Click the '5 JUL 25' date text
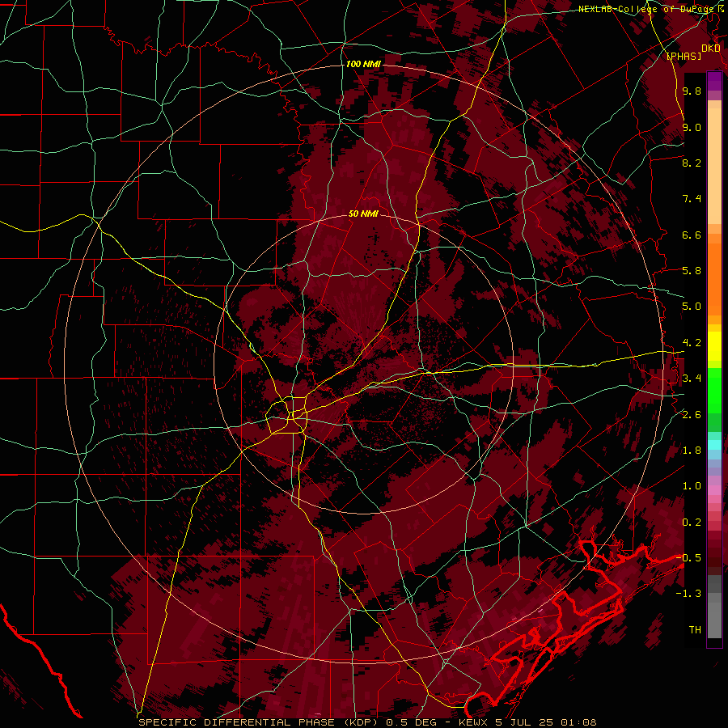Screen dimensions: 728x728 coord(524,722)
